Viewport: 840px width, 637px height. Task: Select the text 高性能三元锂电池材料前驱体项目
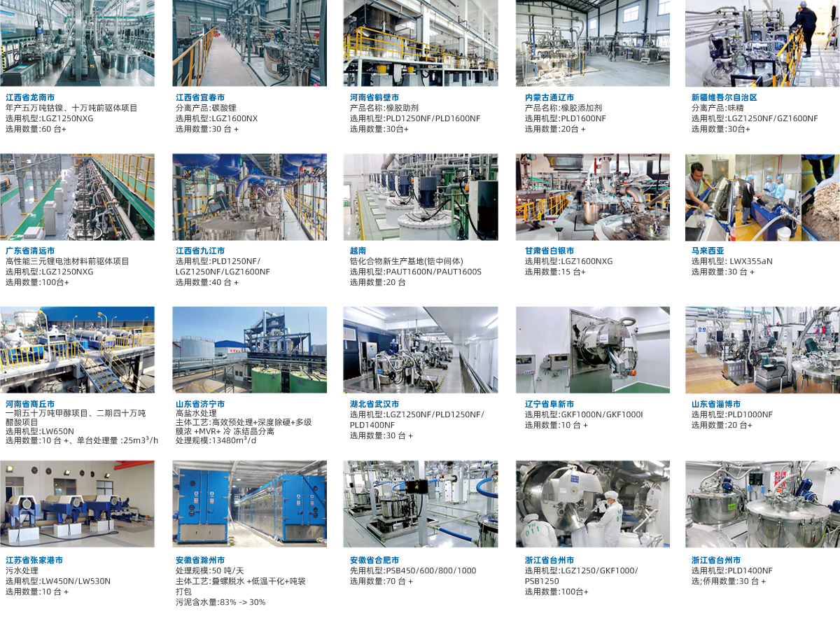[67, 261]
